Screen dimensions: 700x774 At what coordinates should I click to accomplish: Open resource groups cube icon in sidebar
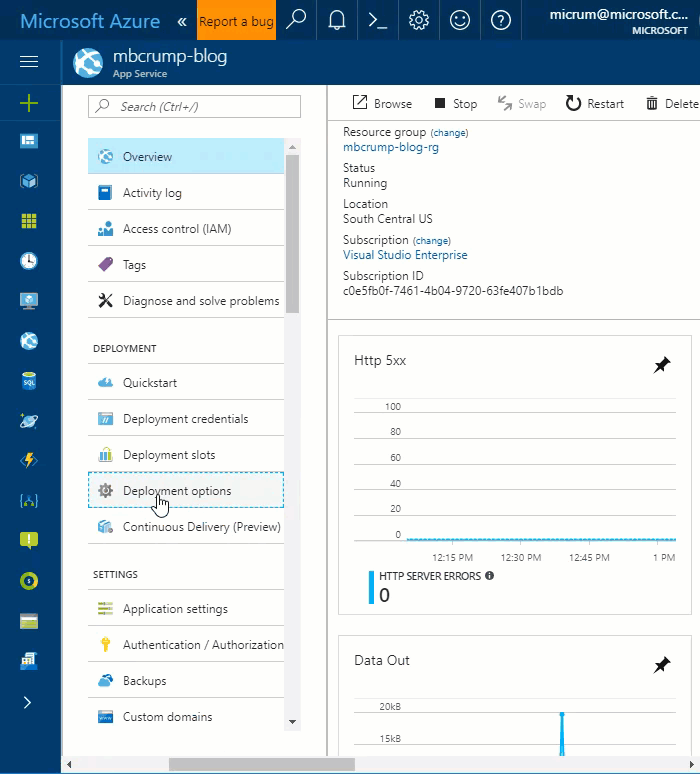[29, 181]
